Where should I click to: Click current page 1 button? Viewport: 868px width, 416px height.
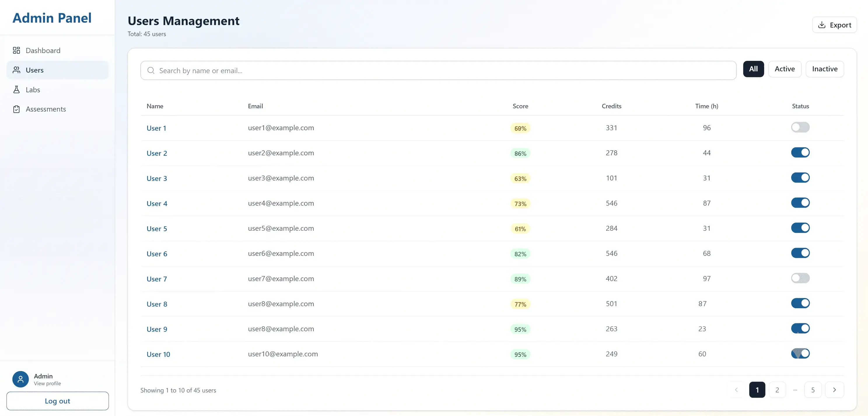pyautogui.click(x=757, y=390)
